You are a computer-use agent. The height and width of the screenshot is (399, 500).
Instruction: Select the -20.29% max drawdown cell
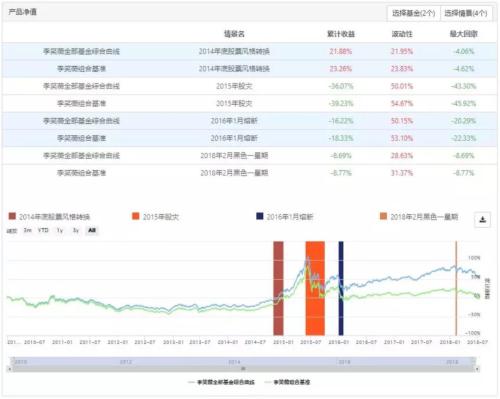click(x=464, y=121)
